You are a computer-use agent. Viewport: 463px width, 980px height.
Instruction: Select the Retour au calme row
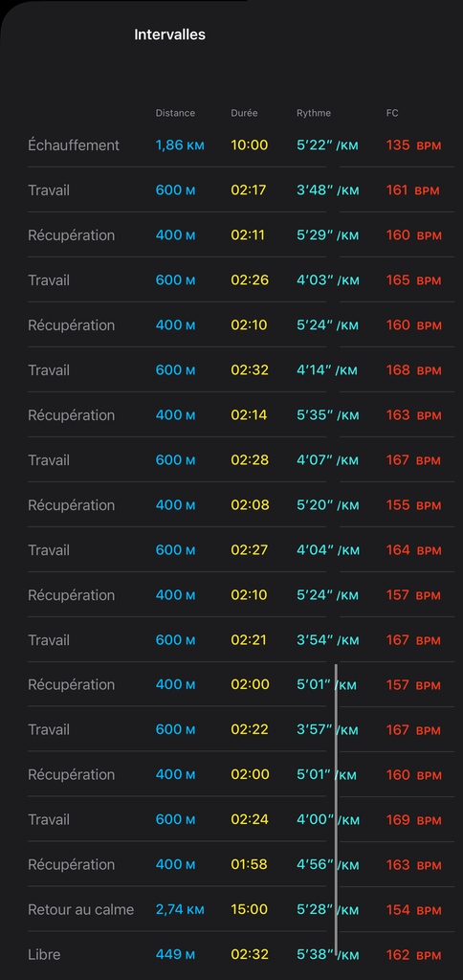[x=241, y=909]
